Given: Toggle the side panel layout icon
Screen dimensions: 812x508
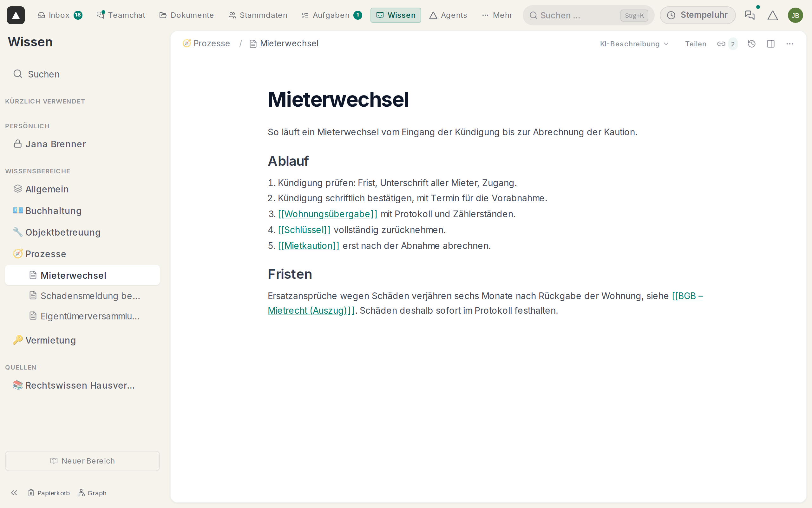Looking at the screenshot, I should (x=771, y=44).
